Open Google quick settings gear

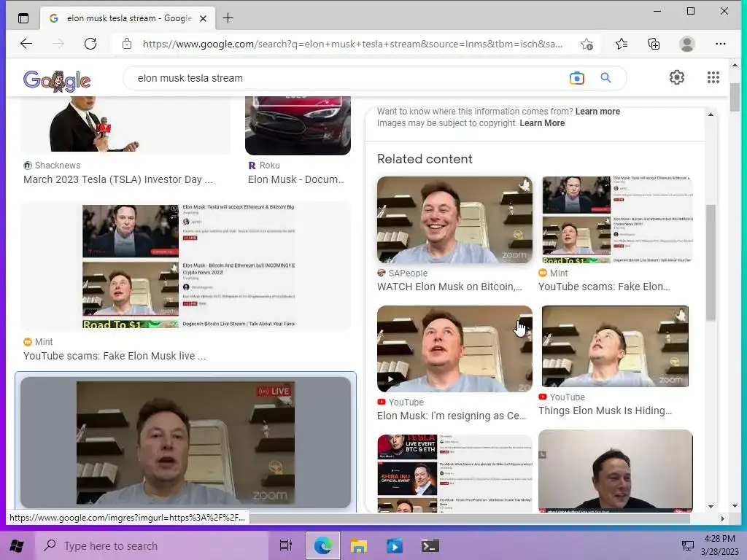pyautogui.click(x=676, y=77)
